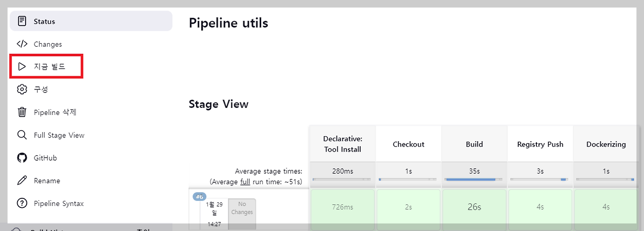
Task: Click the gear icon for 구성
Action: point(22,89)
